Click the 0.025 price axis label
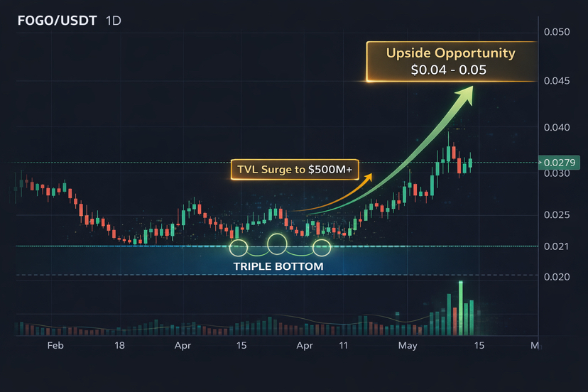The image size is (588, 392). tap(557, 215)
